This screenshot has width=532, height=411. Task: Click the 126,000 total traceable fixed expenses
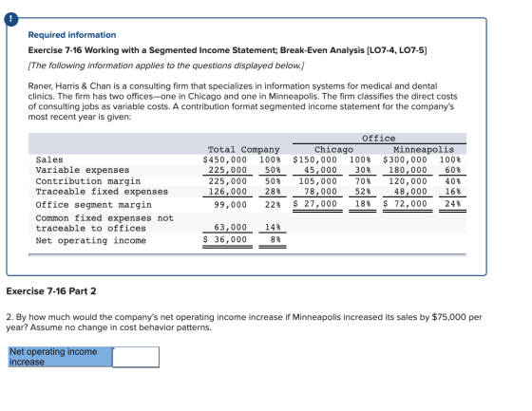coord(228,192)
